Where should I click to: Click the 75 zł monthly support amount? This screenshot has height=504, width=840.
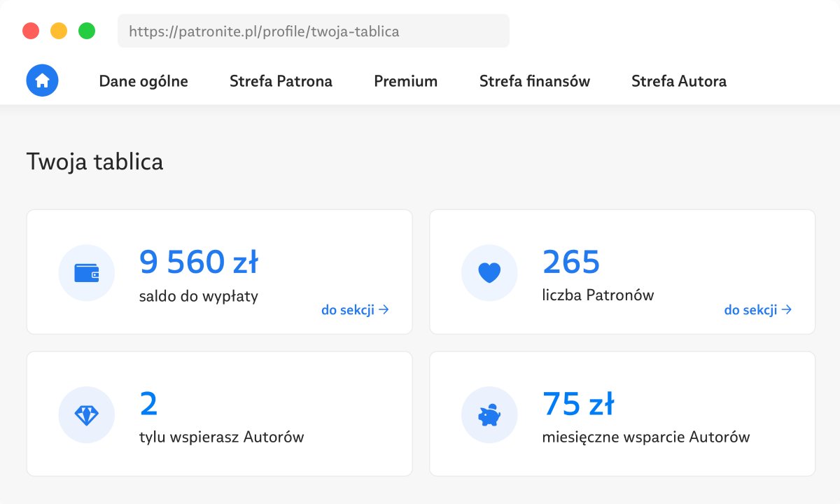[578, 404]
